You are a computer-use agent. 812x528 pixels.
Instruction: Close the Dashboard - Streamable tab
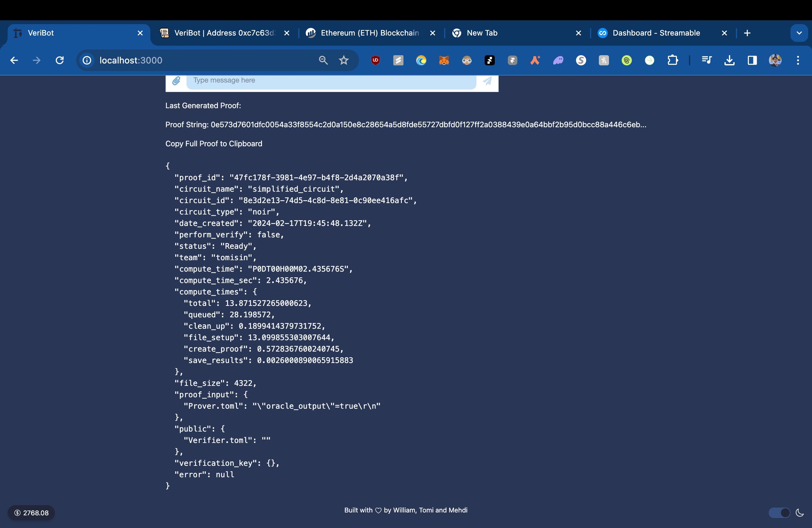tap(724, 33)
